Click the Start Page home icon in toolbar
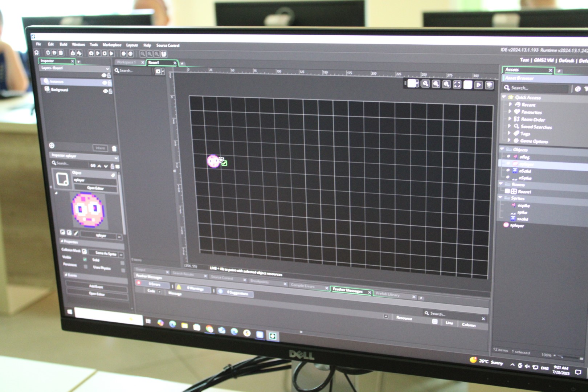588x392 pixels. (37, 53)
